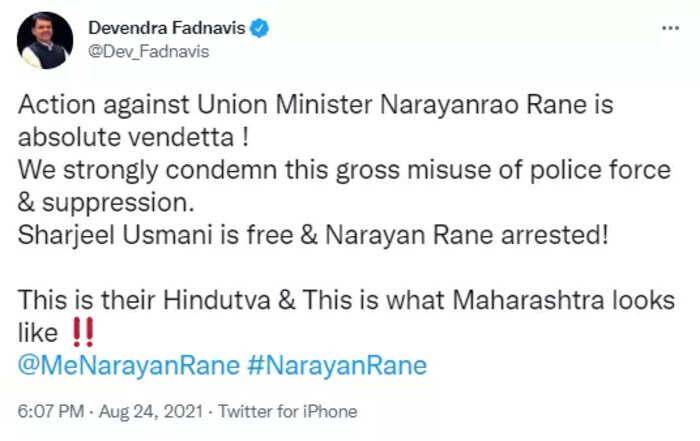The image size is (700, 441).
Task: Click the red double exclamation emoji
Action: (x=80, y=333)
